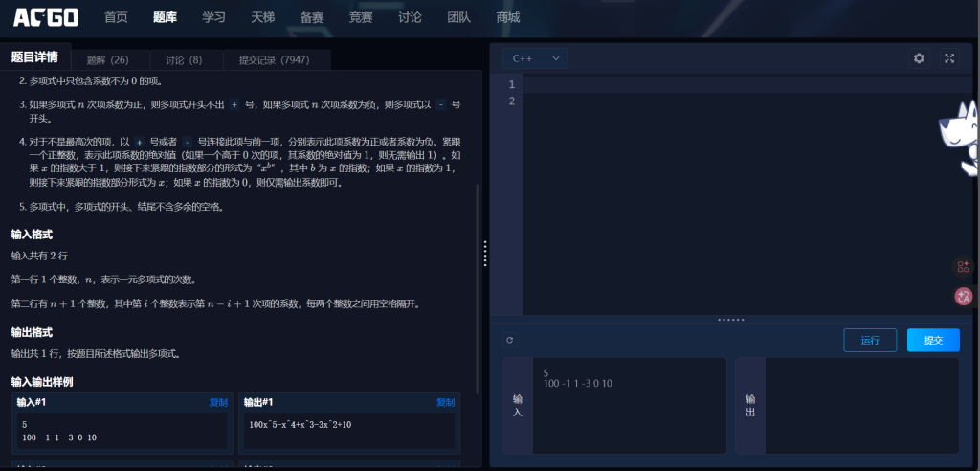Image resolution: width=980 pixels, height=471 pixels.
Task: Open the apps grid icon on the right edge
Action: click(x=964, y=267)
